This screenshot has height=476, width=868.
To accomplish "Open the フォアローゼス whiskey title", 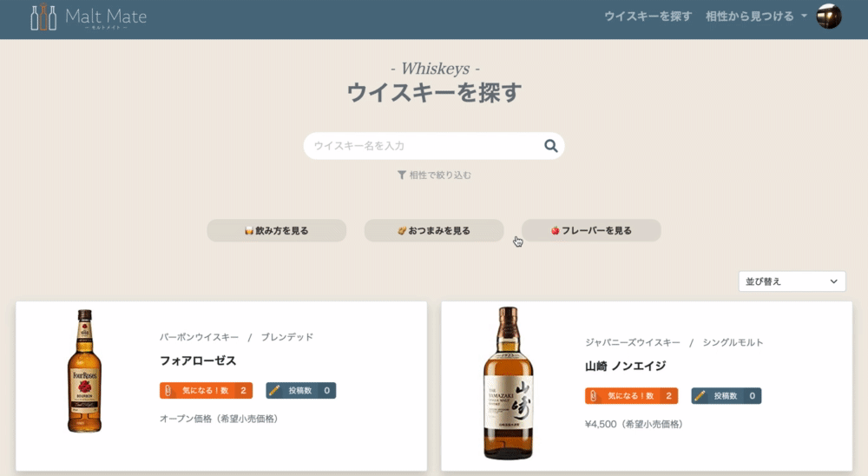I will (x=198, y=360).
